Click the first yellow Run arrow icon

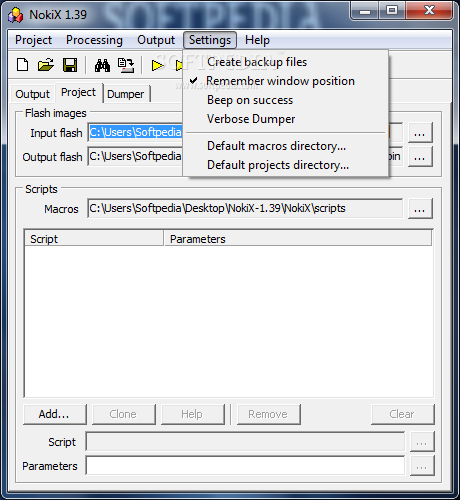pos(157,65)
